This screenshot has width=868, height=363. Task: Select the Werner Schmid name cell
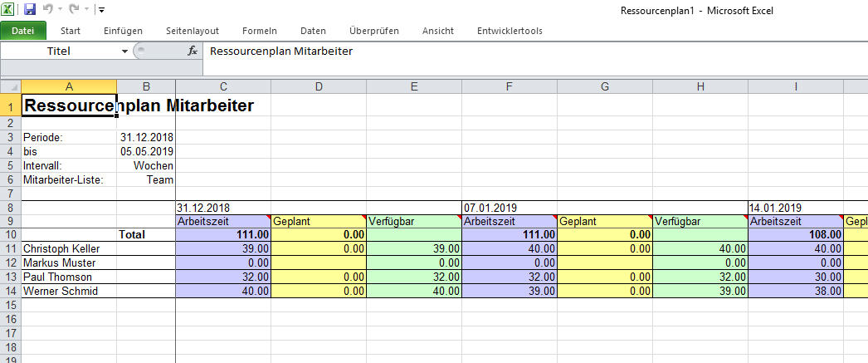(x=69, y=291)
